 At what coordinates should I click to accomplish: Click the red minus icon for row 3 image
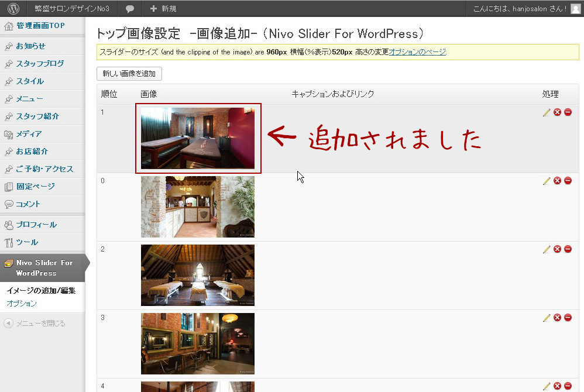568,318
